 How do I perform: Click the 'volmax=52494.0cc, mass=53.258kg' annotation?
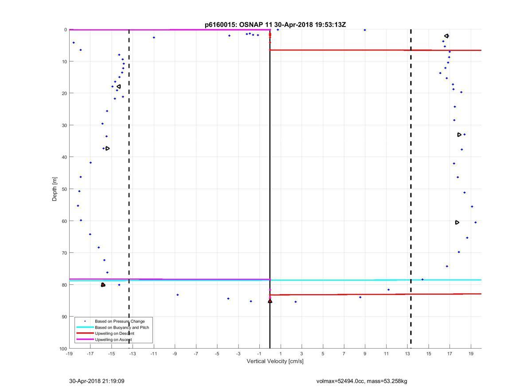tap(361, 381)
